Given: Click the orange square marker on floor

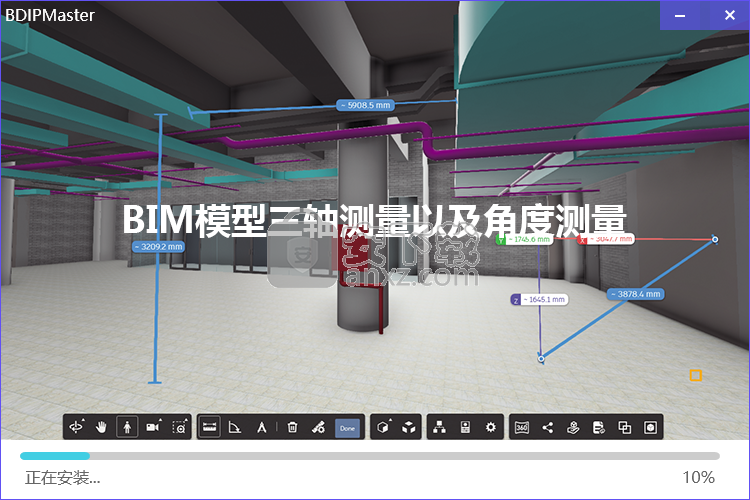Looking at the screenshot, I should coord(695,376).
